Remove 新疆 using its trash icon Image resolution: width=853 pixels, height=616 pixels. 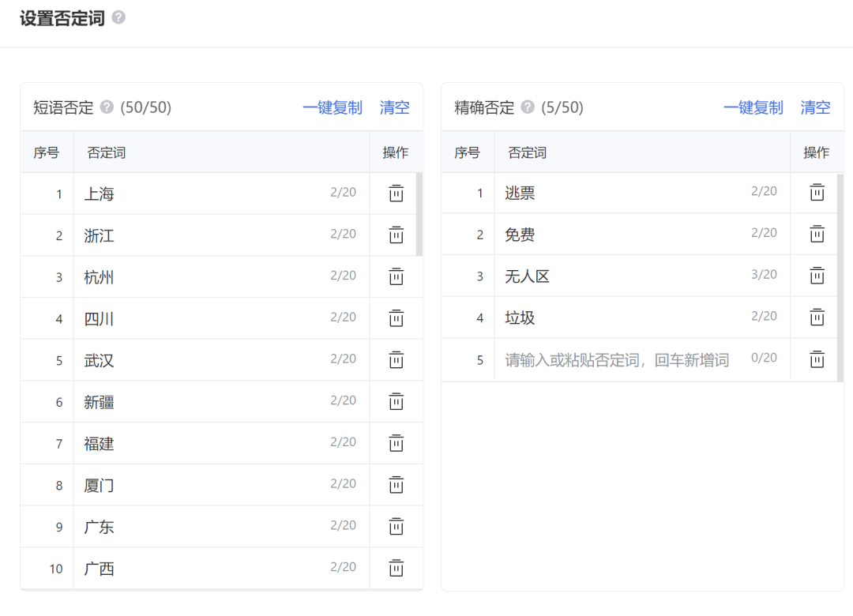pos(396,401)
